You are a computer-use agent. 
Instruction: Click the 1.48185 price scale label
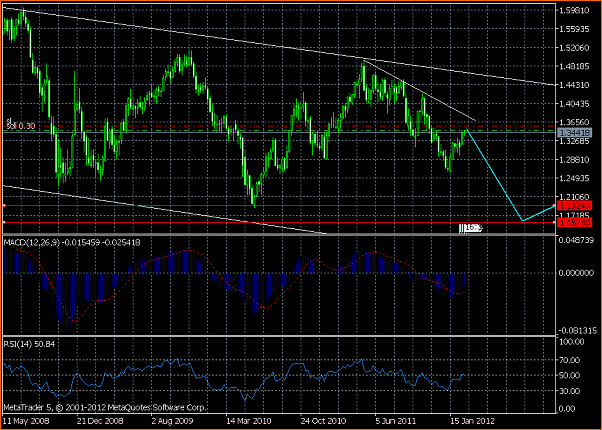[574, 66]
